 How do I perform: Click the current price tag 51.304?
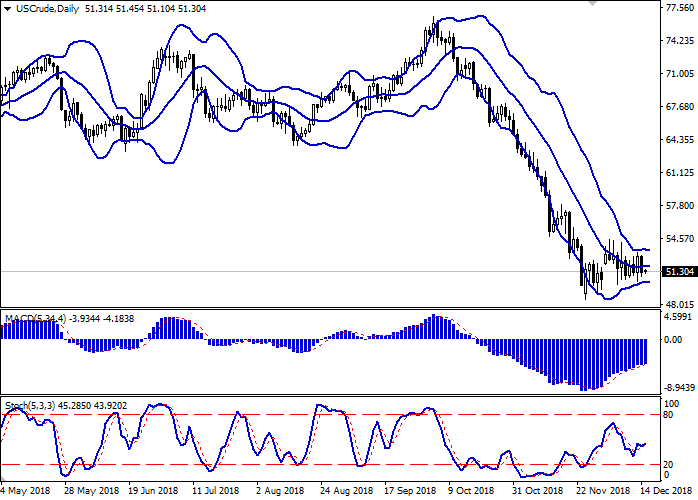(x=679, y=271)
